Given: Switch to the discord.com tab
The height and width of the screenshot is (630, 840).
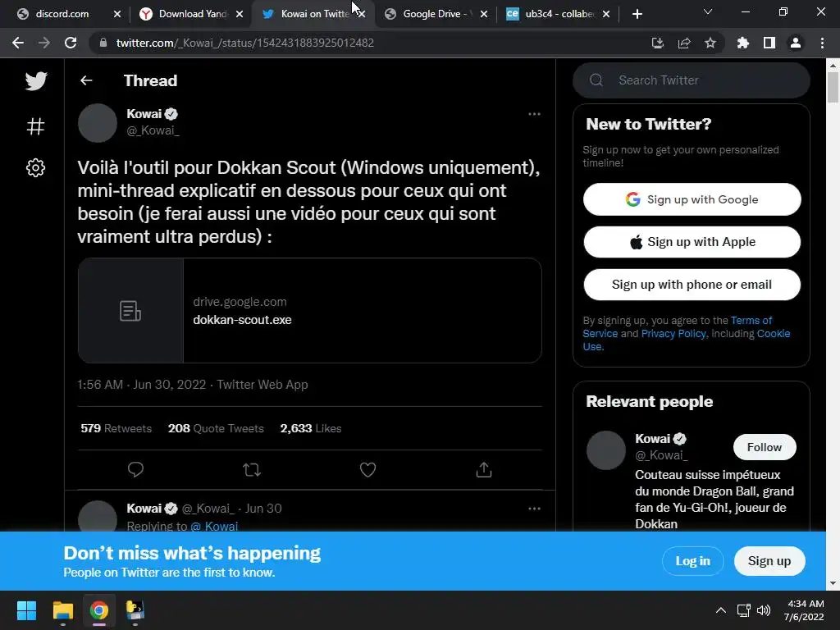Looking at the screenshot, I should coord(62,14).
